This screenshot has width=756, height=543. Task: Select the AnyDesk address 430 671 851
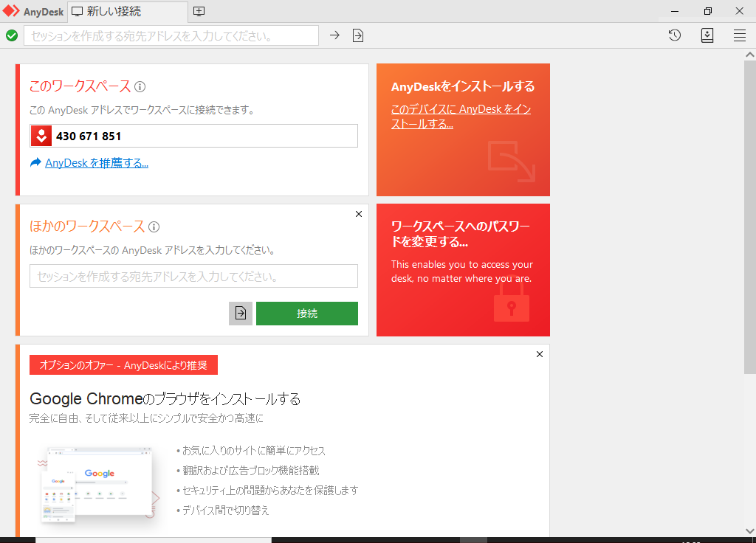(89, 136)
